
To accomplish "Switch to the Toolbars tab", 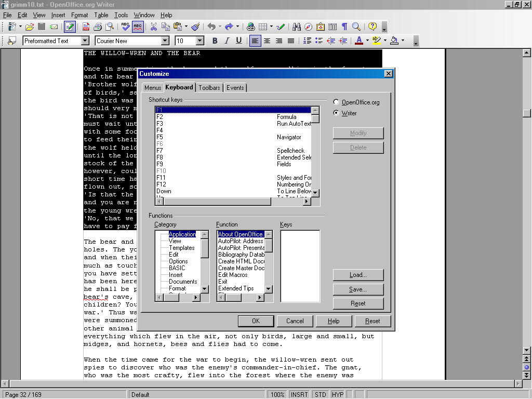I will pos(209,88).
